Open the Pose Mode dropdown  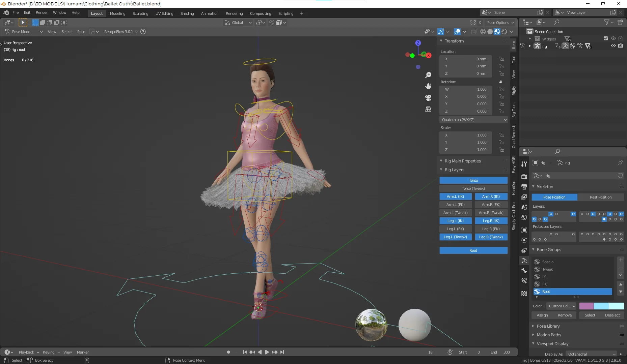point(23,32)
